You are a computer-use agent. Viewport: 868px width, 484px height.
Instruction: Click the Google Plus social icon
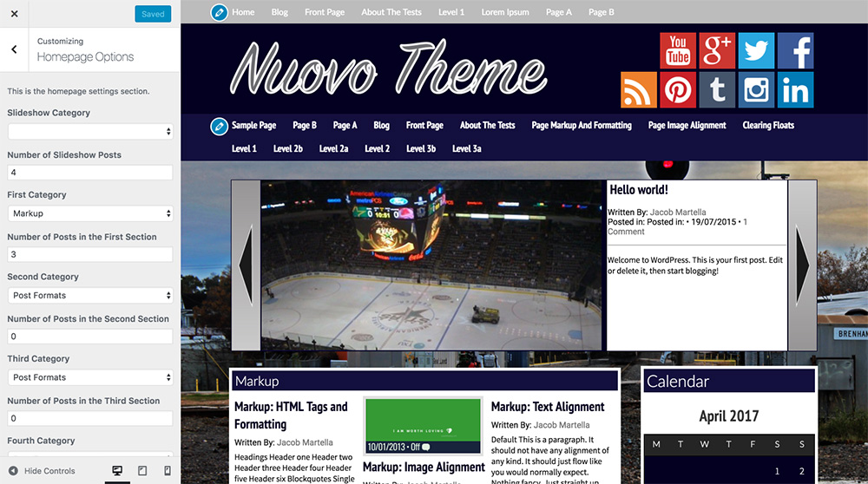coord(717,50)
